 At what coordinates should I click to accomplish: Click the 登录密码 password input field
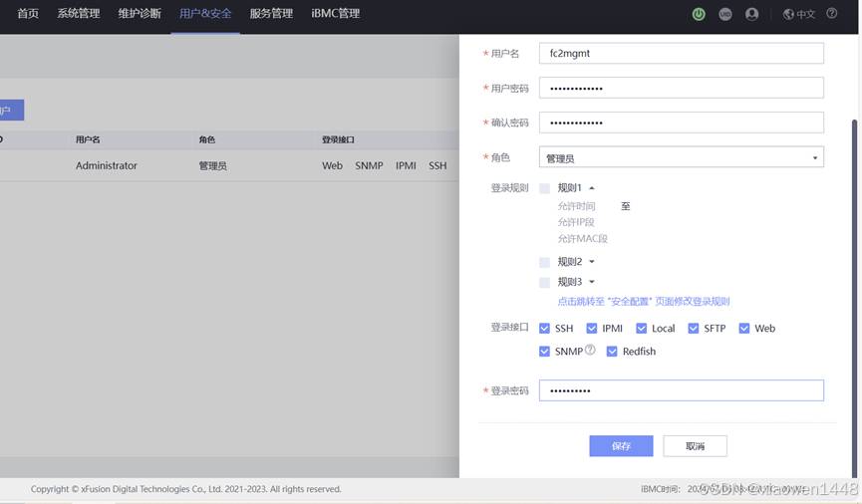tap(681, 390)
